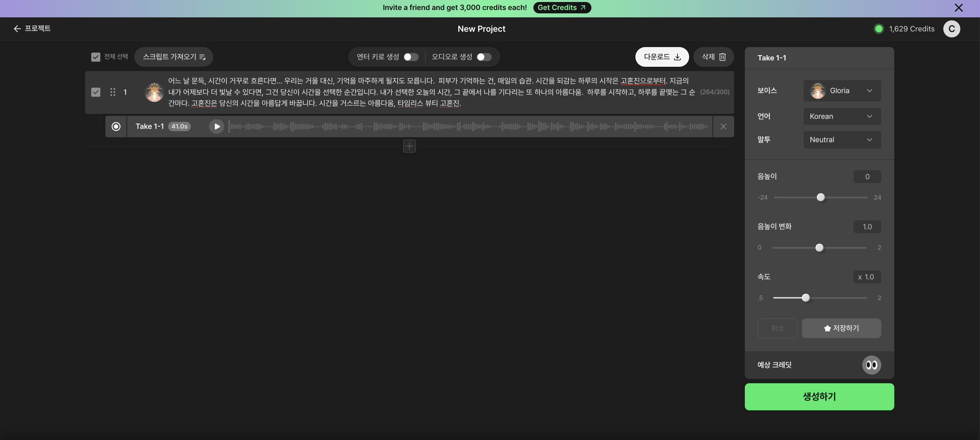This screenshot has width=980, height=440.
Task: Uncheck the 전체 선택 checkbox
Action: pos(95,57)
